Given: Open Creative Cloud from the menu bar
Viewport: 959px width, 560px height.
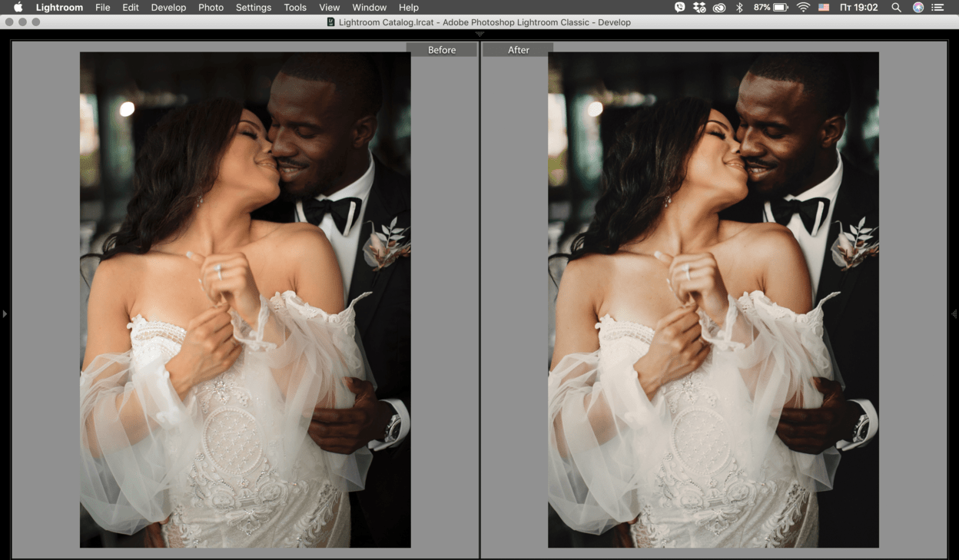Looking at the screenshot, I should [719, 7].
